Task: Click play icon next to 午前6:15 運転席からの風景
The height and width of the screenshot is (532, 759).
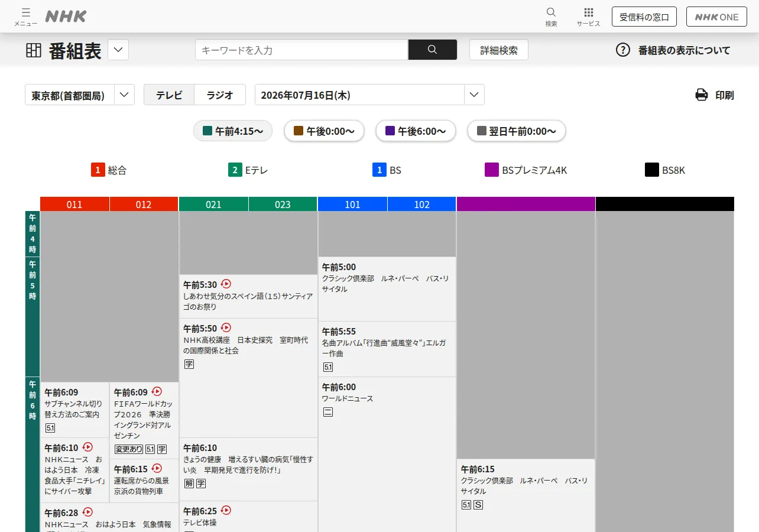Action: coord(157,468)
